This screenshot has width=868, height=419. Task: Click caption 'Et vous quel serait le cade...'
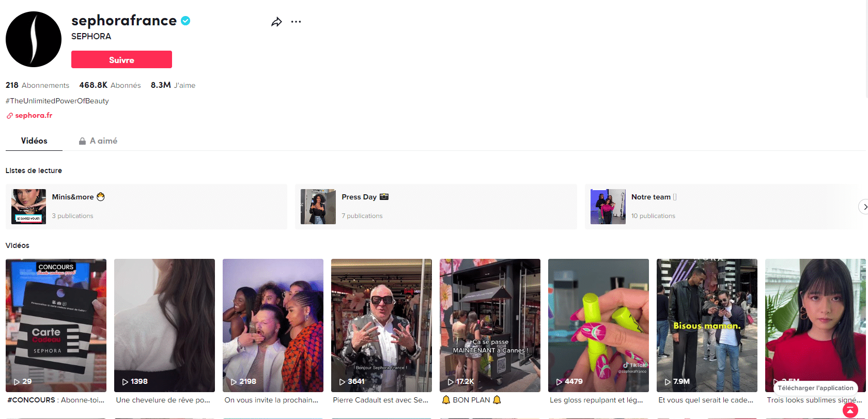(x=706, y=400)
